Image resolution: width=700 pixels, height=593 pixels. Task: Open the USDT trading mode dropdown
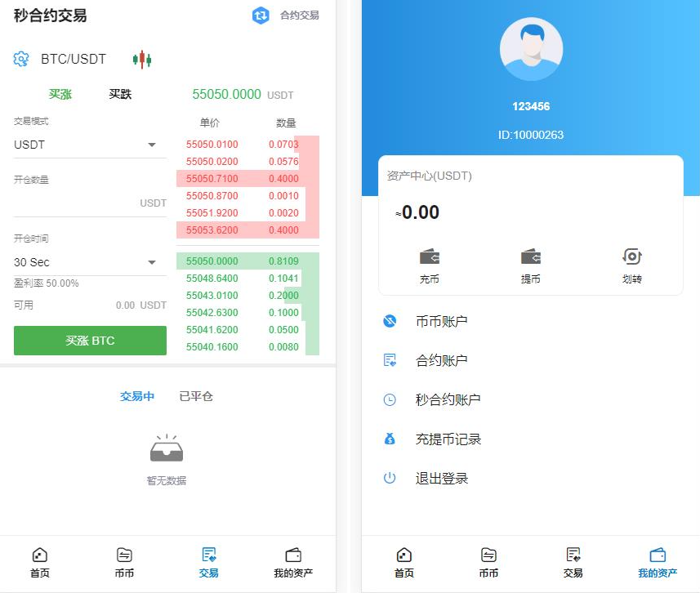tap(90, 145)
